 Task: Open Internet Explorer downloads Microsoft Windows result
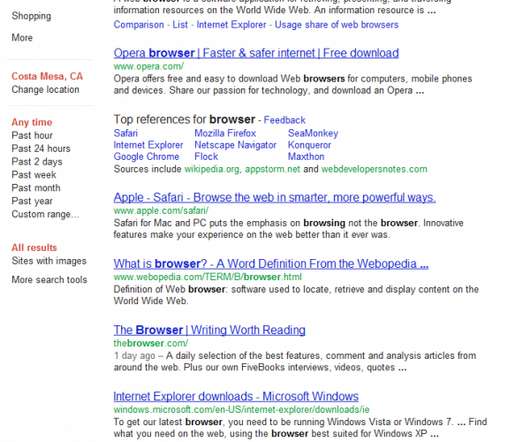[236, 396]
